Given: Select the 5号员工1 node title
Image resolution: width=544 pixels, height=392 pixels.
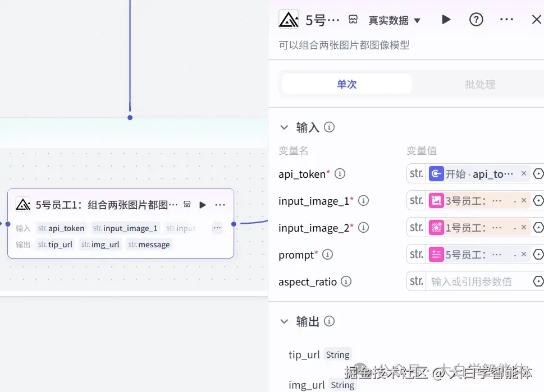Looking at the screenshot, I should [x=107, y=205].
